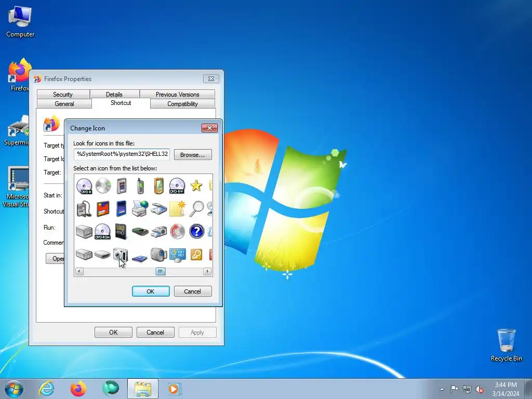The width and height of the screenshot is (532, 399).
Task: Open the General tab
Action: coord(64,104)
